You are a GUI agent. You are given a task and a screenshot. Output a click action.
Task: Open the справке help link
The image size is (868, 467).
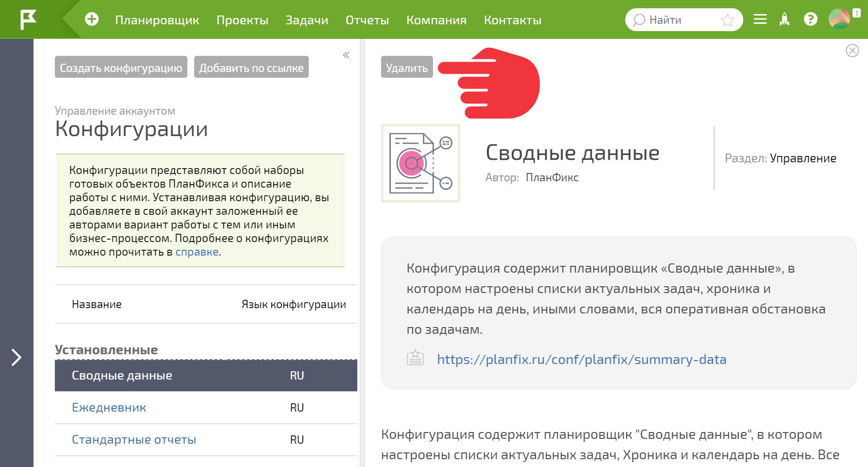pyautogui.click(x=197, y=252)
